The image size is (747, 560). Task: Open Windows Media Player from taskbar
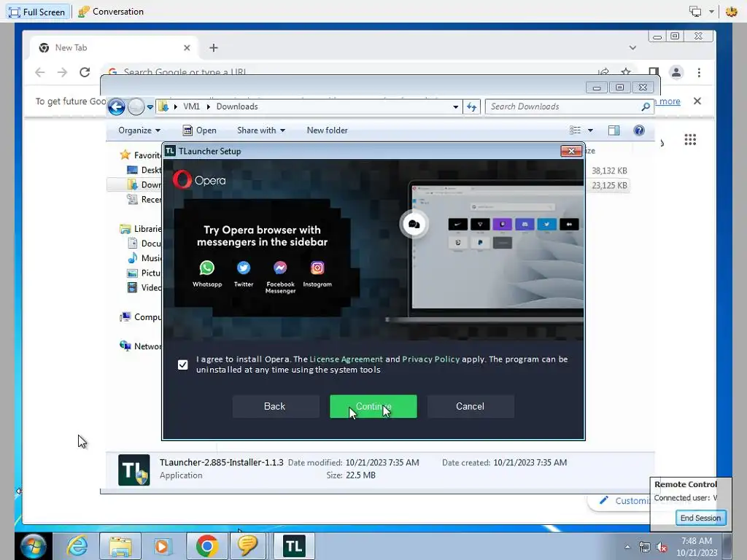tap(162, 545)
